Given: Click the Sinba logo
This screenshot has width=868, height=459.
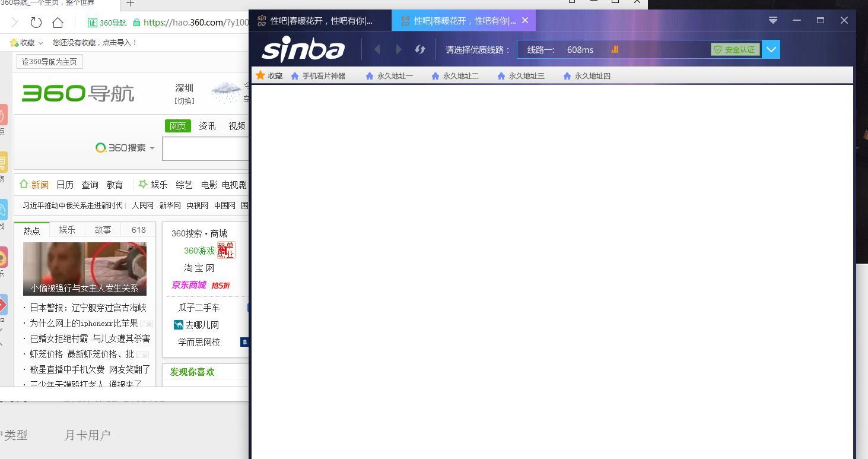Looking at the screenshot, I should (303, 49).
